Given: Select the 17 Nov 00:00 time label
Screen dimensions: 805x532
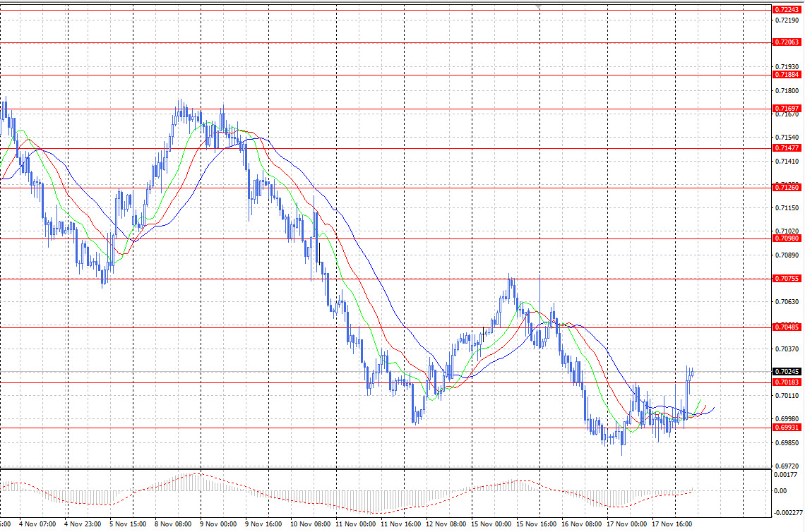Looking at the screenshot, I should [x=626, y=524].
